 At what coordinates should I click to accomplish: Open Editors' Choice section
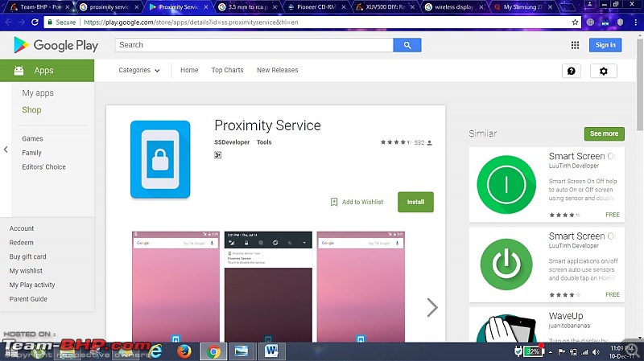[x=43, y=167]
